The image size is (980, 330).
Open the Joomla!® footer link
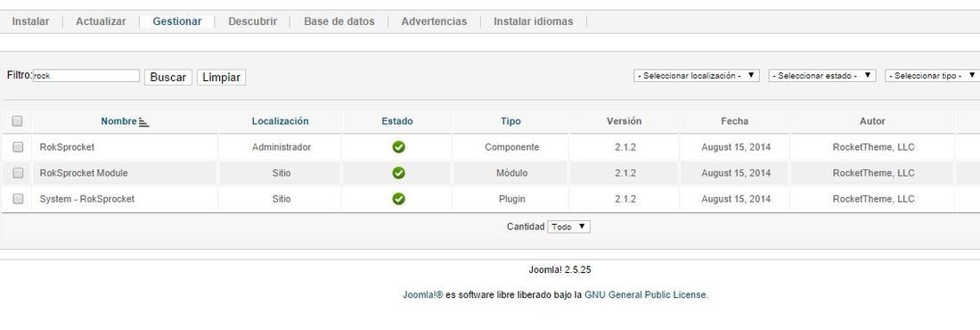(x=422, y=294)
